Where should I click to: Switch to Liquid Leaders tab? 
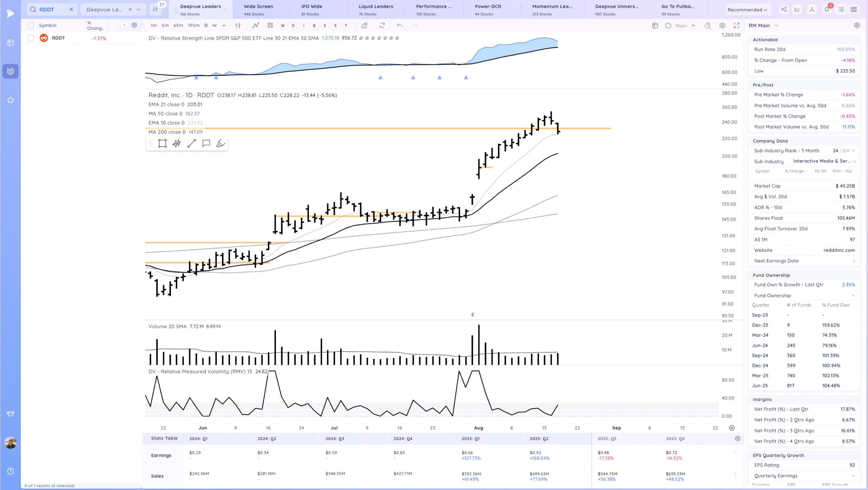coord(376,10)
